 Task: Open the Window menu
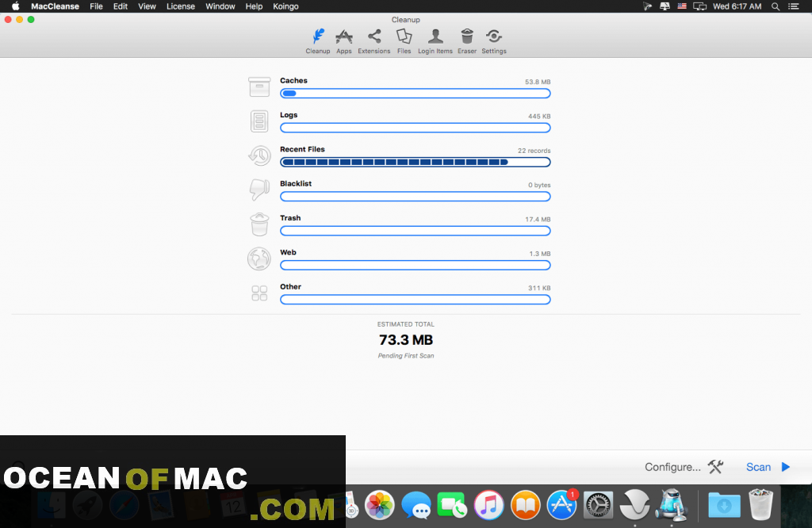point(220,6)
